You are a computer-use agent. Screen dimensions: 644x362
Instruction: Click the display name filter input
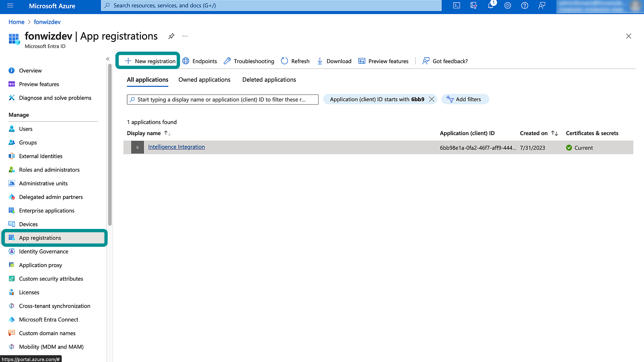pyautogui.click(x=223, y=100)
